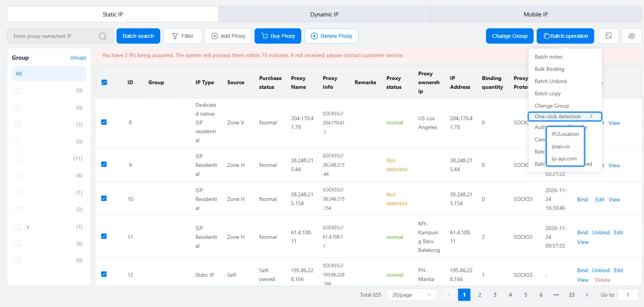Toggle the select-all header checkbox
Screen dimensions: 644x307
coord(104,82)
